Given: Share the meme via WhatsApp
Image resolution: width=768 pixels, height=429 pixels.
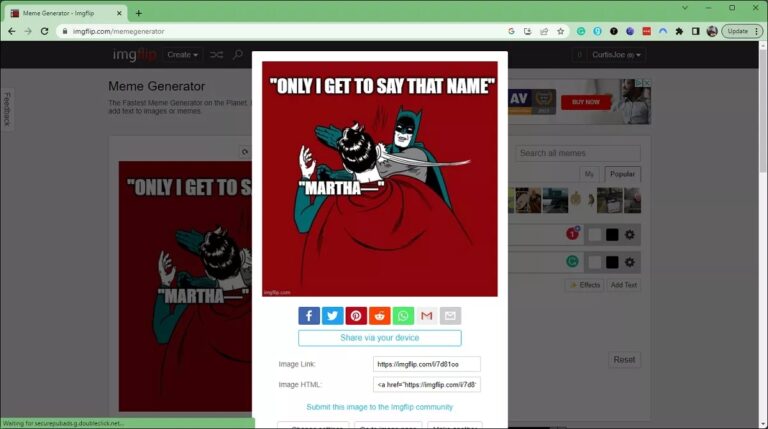Looking at the screenshot, I should click(403, 316).
